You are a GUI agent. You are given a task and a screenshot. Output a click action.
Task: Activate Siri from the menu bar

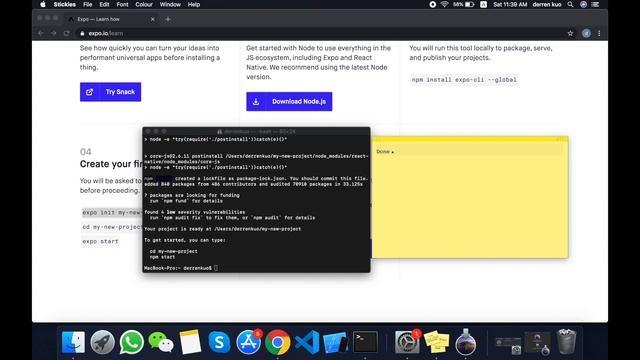(x=583, y=4)
